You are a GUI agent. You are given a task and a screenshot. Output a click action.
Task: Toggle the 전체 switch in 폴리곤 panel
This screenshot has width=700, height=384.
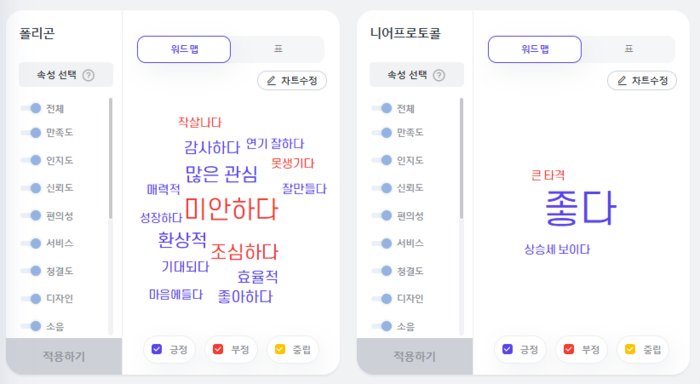(x=31, y=108)
